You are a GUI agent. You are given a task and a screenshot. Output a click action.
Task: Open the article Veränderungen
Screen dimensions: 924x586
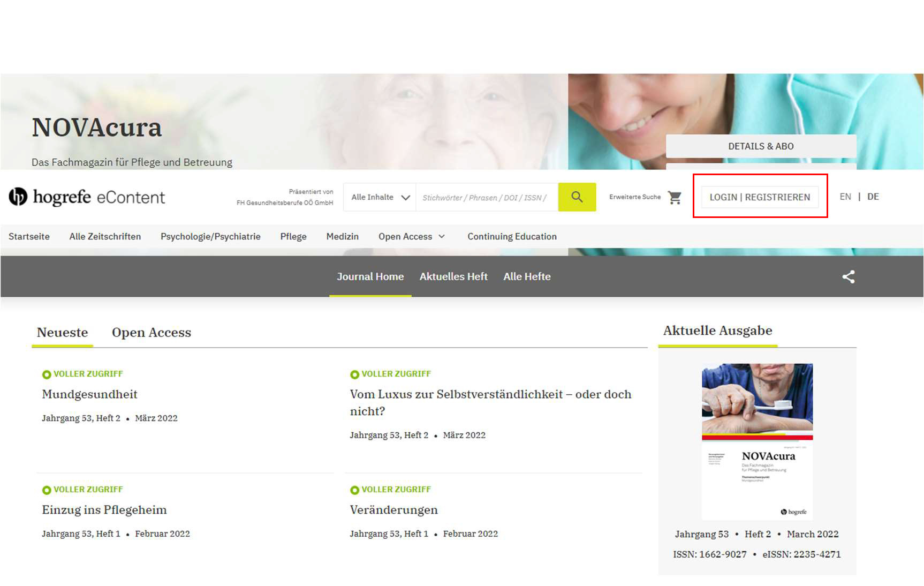pos(393,510)
